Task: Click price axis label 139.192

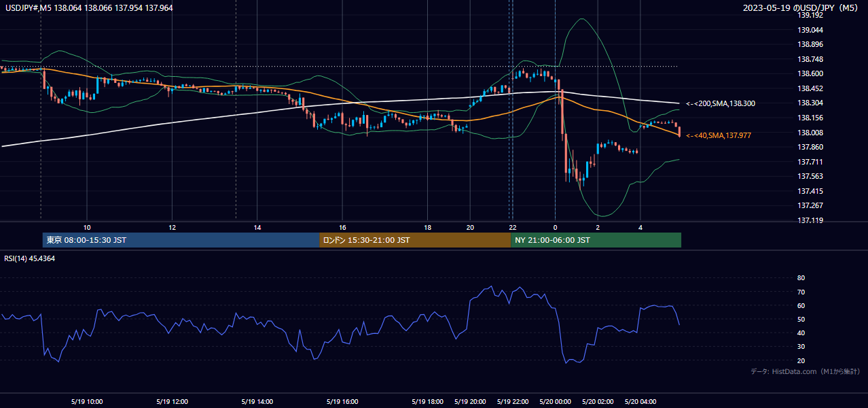Action: point(810,15)
